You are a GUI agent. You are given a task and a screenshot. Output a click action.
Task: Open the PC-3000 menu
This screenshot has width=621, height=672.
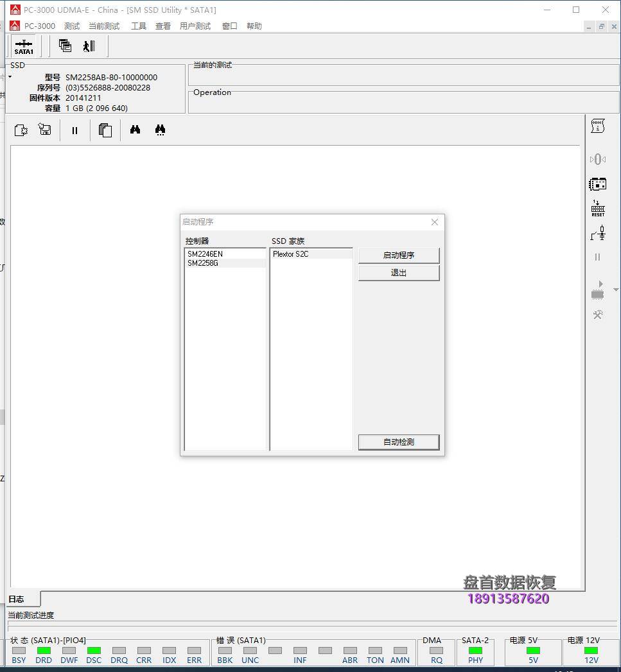tap(39, 26)
